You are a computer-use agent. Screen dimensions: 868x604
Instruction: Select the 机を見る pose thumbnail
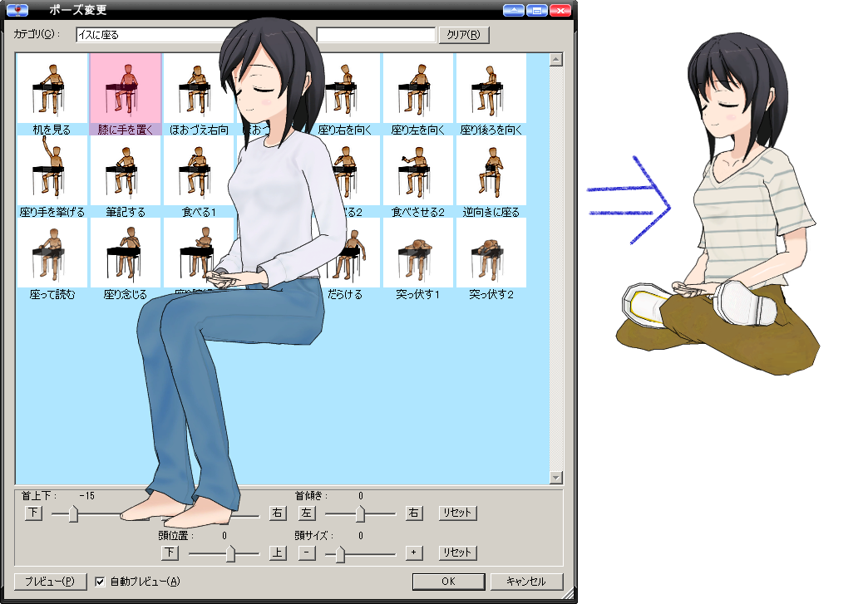(x=52, y=88)
